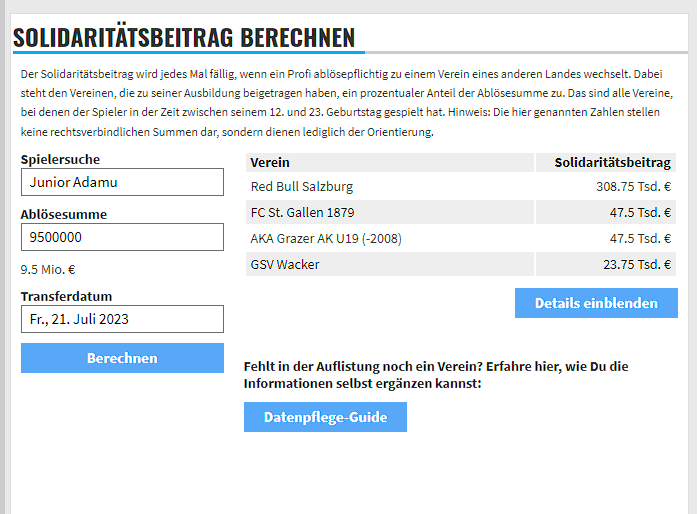Select the GSV Wacker club entry
Viewport: 697px width, 514px height.
coord(285,265)
